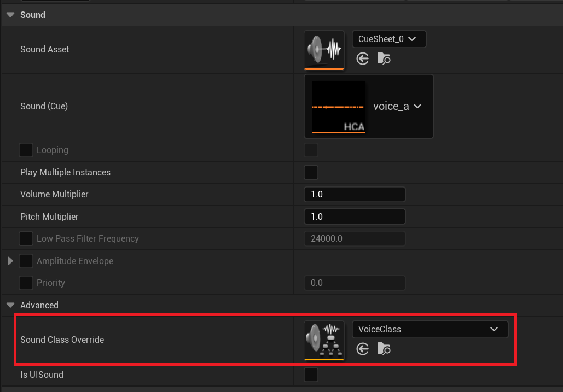The height and width of the screenshot is (392, 563).
Task: Open the voice_a cue dropdown
Action: [397, 107]
